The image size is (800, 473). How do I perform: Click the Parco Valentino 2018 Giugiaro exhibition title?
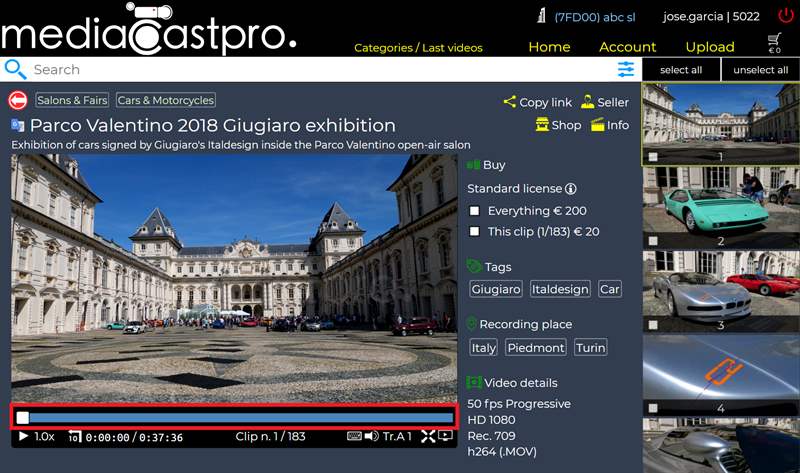coord(213,126)
